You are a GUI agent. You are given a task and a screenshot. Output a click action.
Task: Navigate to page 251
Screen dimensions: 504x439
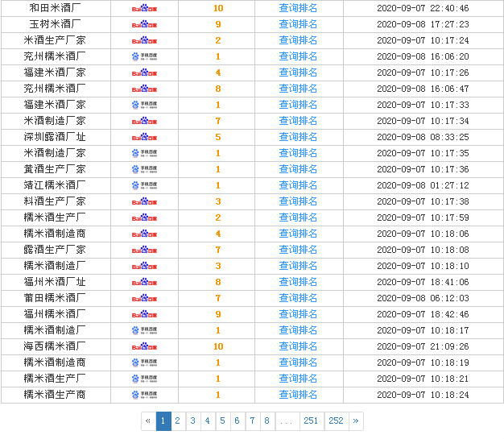click(311, 420)
